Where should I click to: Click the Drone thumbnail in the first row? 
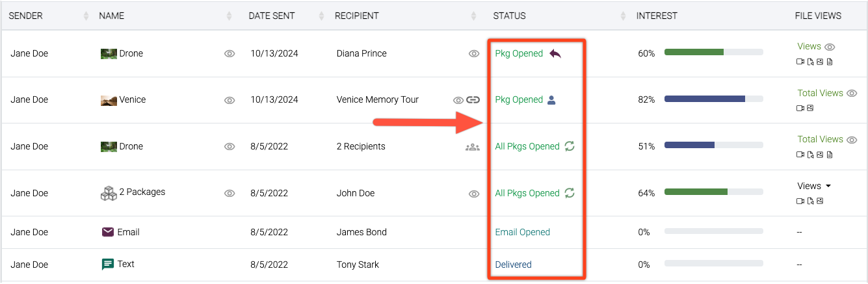[109, 53]
